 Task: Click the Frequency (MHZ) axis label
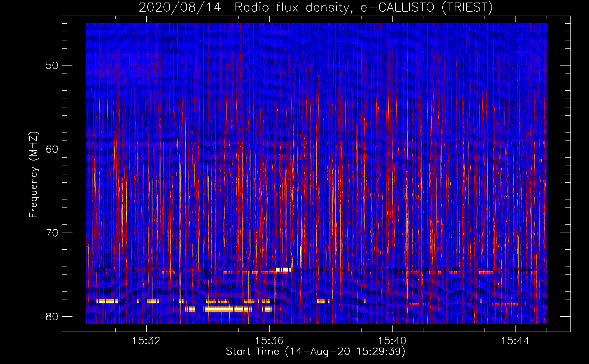tap(33, 175)
